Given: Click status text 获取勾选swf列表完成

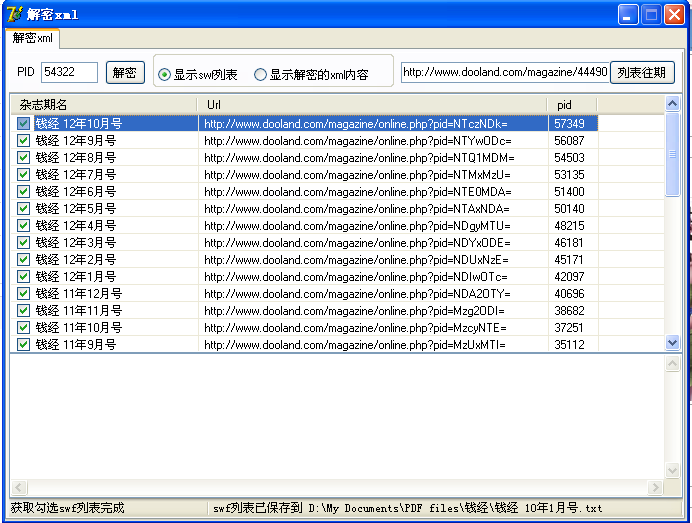Looking at the screenshot, I should (68, 508).
